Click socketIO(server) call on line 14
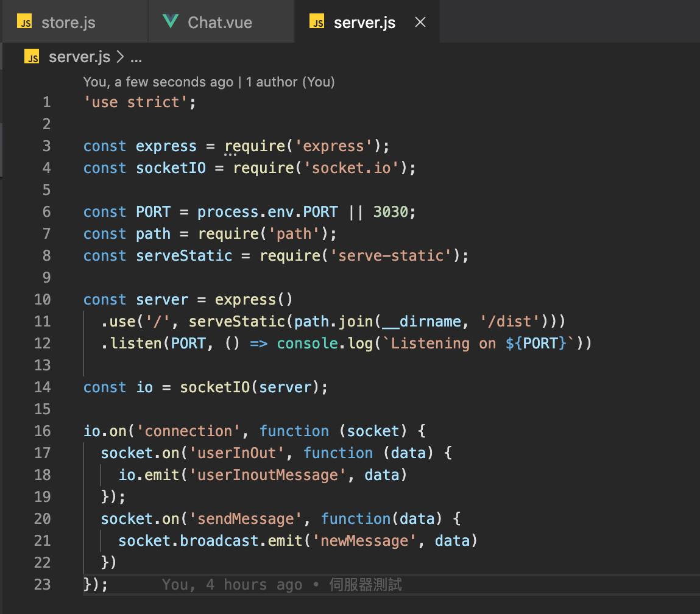Screen dimensions: 700x614 point(249,387)
